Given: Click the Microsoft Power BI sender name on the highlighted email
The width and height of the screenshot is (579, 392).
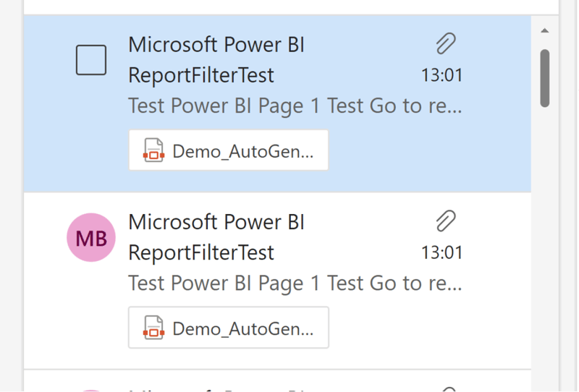Looking at the screenshot, I should [x=216, y=45].
